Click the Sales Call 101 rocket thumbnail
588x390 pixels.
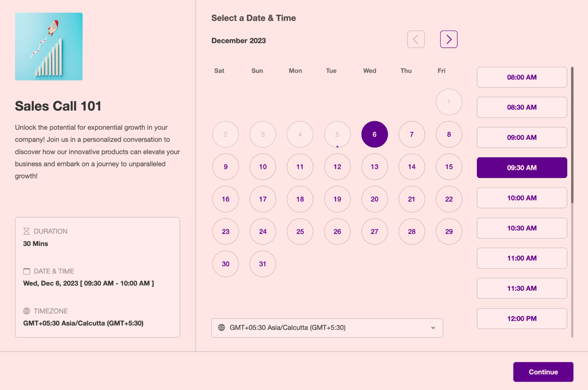pyautogui.click(x=49, y=46)
